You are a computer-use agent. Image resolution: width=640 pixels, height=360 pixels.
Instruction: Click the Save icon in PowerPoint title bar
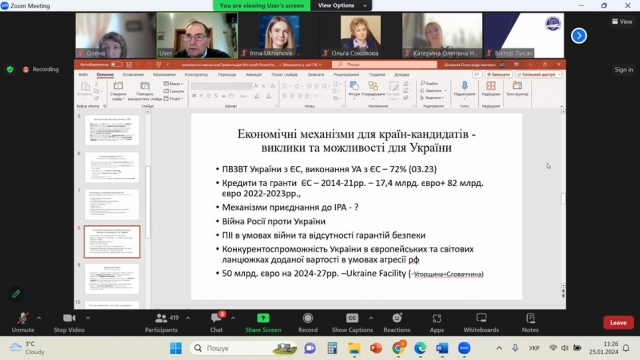tap(129, 64)
